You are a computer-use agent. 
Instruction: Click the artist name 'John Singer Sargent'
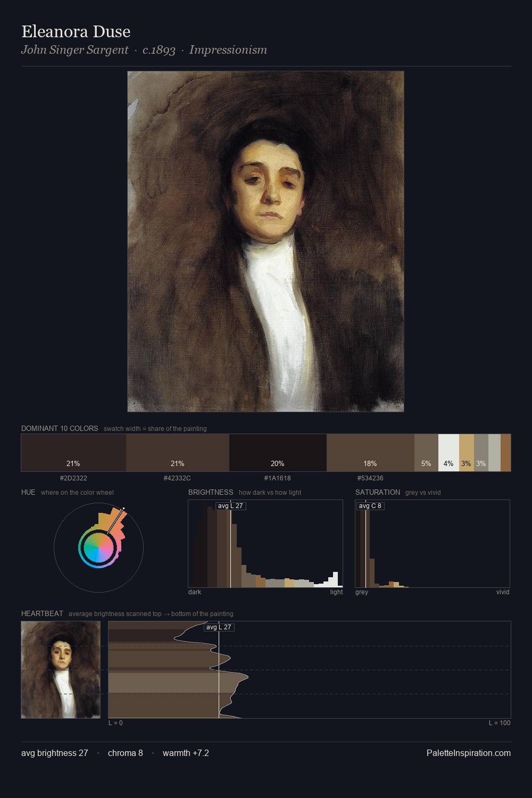pos(75,50)
